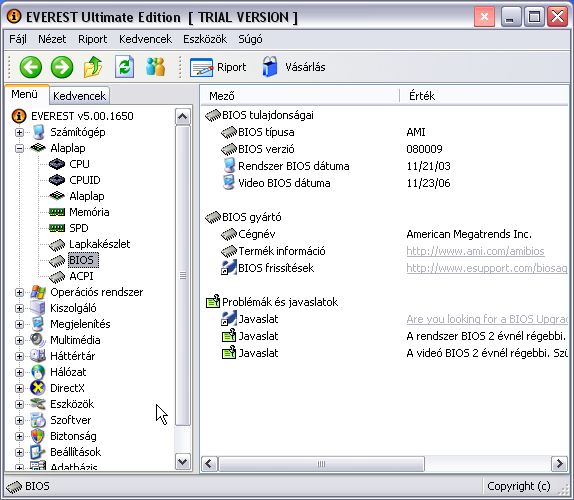Image resolution: width=574 pixels, height=500 pixels.
Task: Expand the DirectX node
Action: (x=19, y=388)
